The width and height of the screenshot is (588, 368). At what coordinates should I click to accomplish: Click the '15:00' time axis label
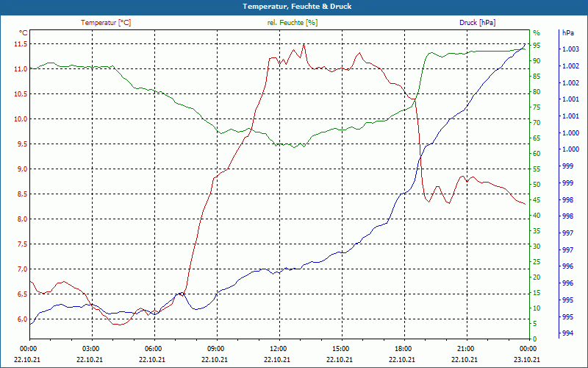pyautogui.click(x=340, y=349)
